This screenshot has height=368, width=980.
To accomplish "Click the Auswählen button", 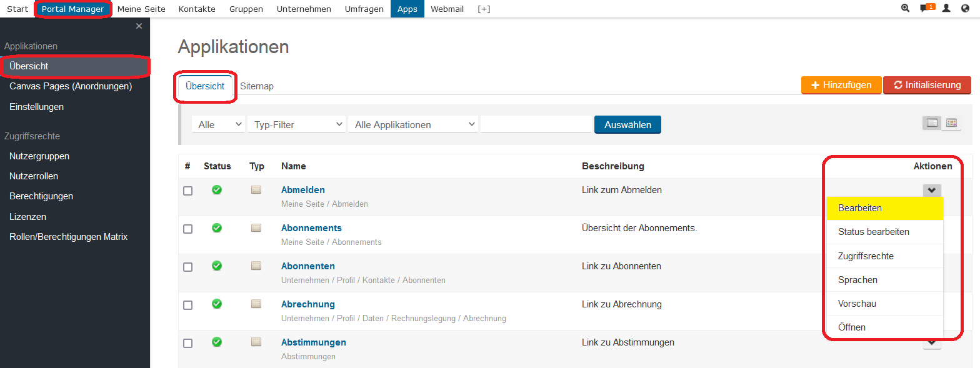I will tap(627, 124).
